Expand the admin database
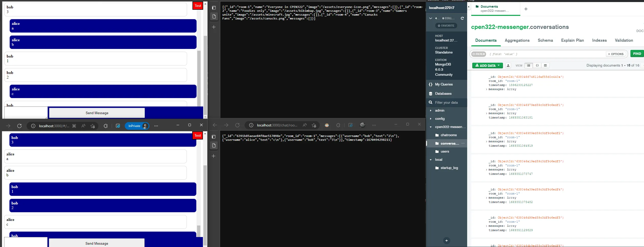The image size is (644, 247). point(431,111)
